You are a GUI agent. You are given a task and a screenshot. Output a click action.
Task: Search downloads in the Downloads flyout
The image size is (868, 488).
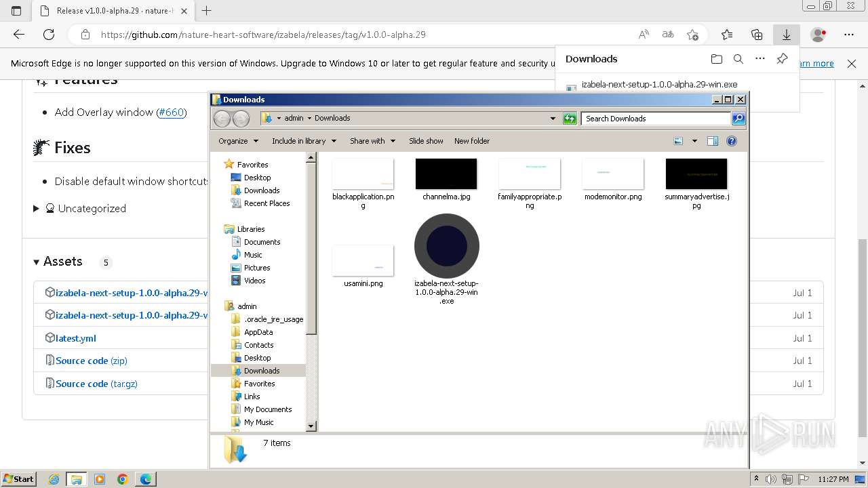click(738, 59)
